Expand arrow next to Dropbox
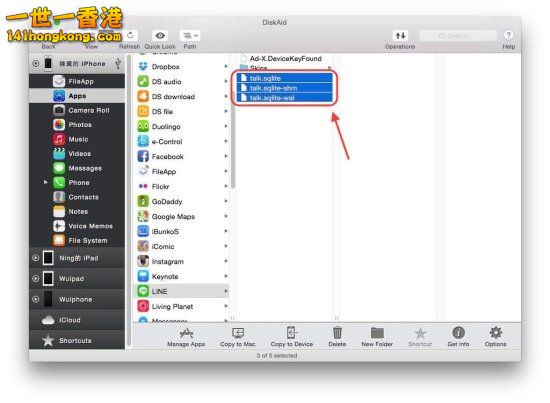The image size is (550, 403). [x=226, y=66]
